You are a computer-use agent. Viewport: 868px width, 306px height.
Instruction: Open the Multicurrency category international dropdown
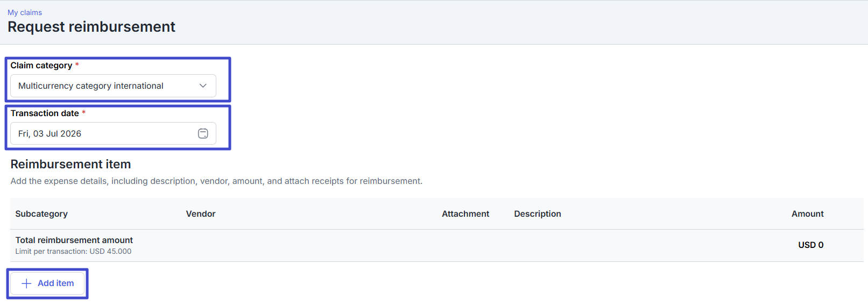click(113, 86)
